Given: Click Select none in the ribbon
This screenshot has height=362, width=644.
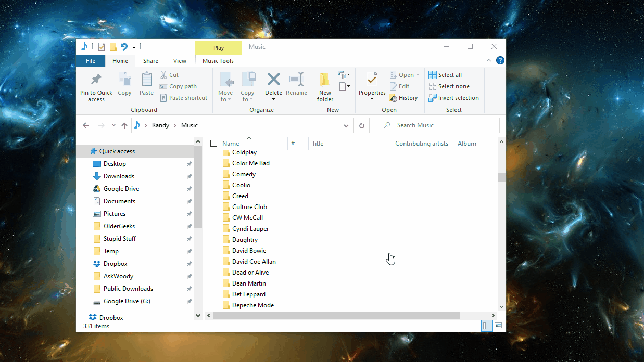Looking at the screenshot, I should [449, 86].
